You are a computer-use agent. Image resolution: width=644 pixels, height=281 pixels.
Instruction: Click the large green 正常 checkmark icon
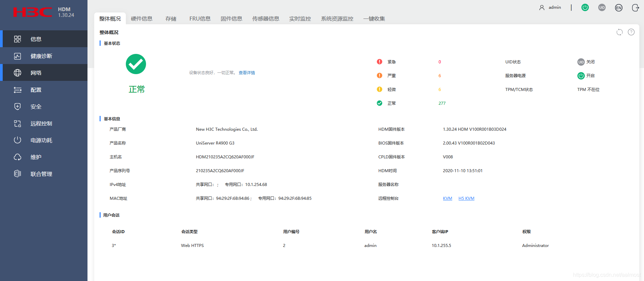coord(136,64)
